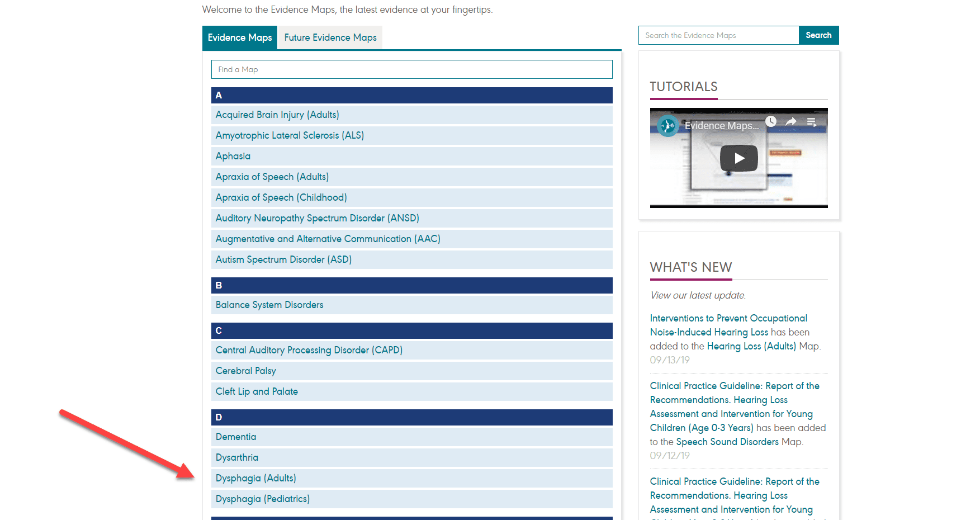Click the channel logo on the video
Viewport: 980px width, 520px height.
coord(667,126)
